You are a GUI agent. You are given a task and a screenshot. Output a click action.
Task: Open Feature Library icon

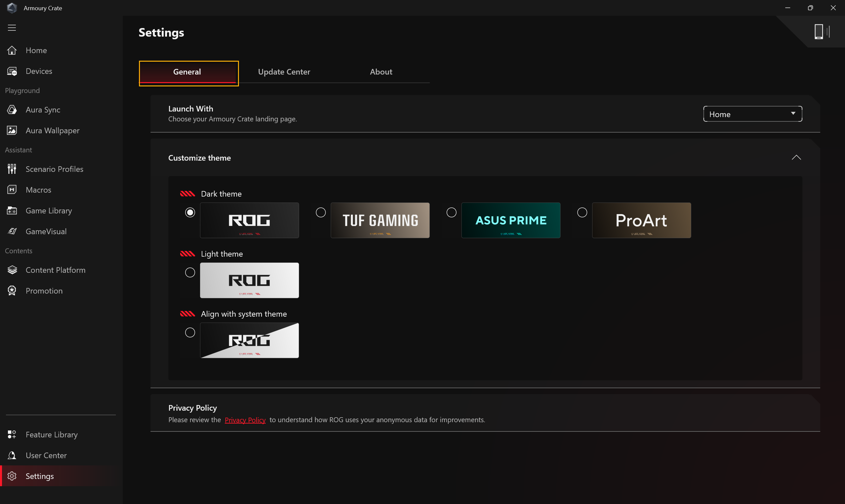pos(12,434)
